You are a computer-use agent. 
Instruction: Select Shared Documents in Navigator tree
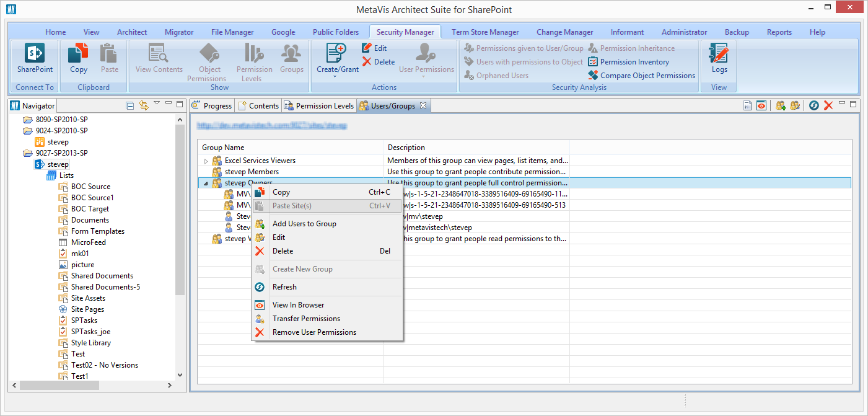[x=102, y=276]
